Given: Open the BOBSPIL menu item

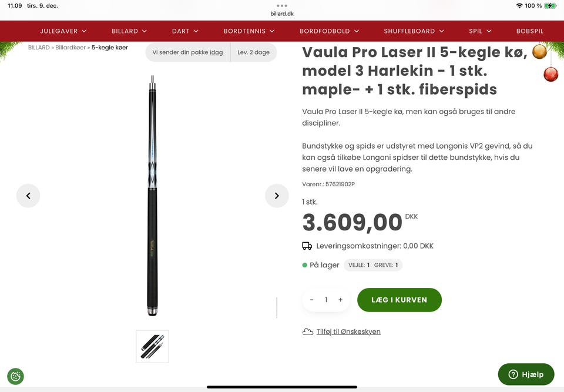Looking at the screenshot, I should pyautogui.click(x=529, y=31).
